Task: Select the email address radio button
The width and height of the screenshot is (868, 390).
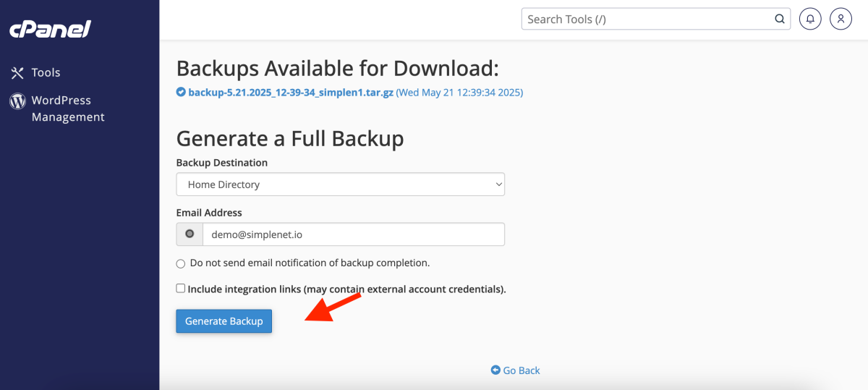Action: [190, 234]
